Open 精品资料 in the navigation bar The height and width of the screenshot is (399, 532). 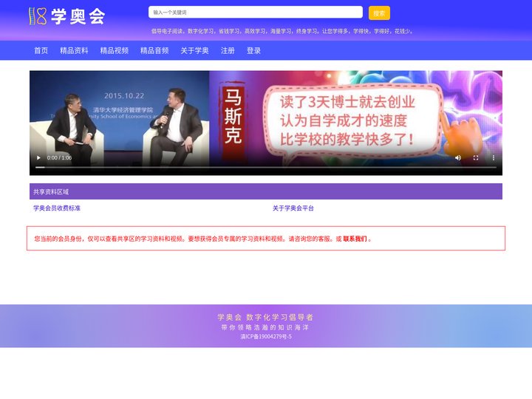74,50
